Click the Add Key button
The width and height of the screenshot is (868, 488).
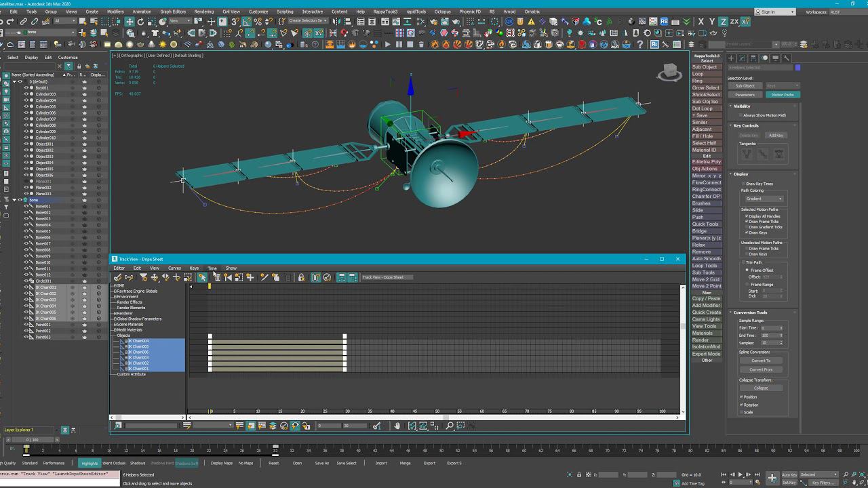pos(776,136)
